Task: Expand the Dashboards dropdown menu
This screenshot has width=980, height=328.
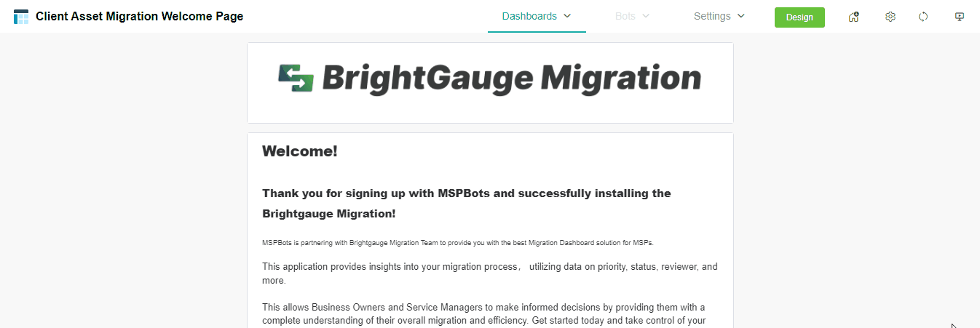Action: [x=568, y=16]
